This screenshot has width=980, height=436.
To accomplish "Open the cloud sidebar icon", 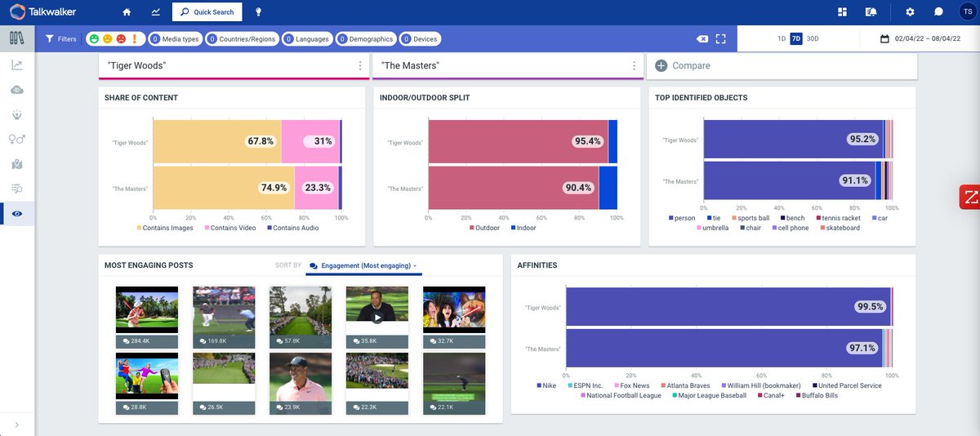I will pos(17,90).
